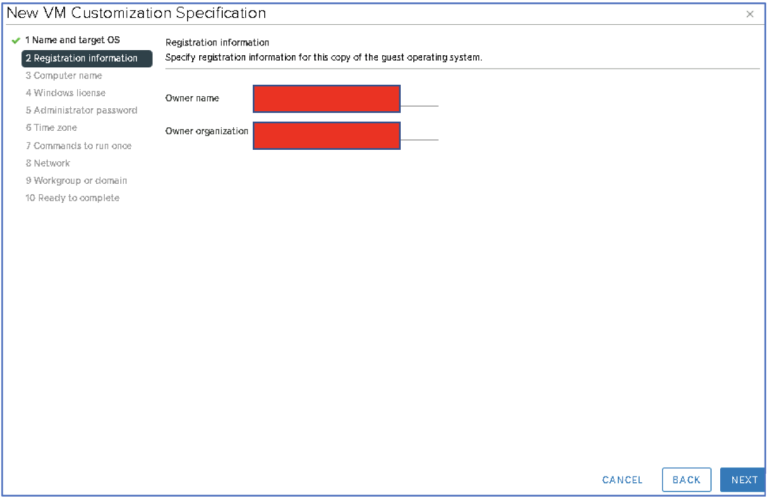Screen dimensions: 768x499
Task: Click the Owner name input field
Action: (327, 98)
